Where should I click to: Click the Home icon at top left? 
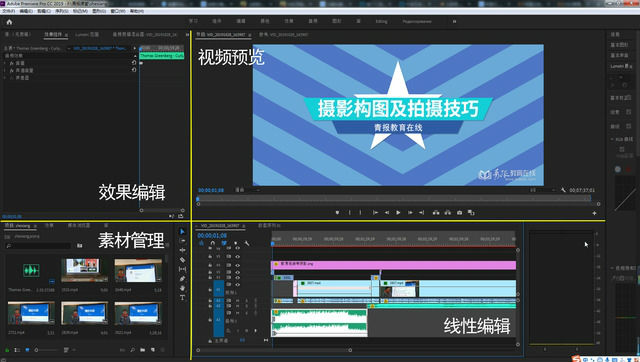click(9, 22)
